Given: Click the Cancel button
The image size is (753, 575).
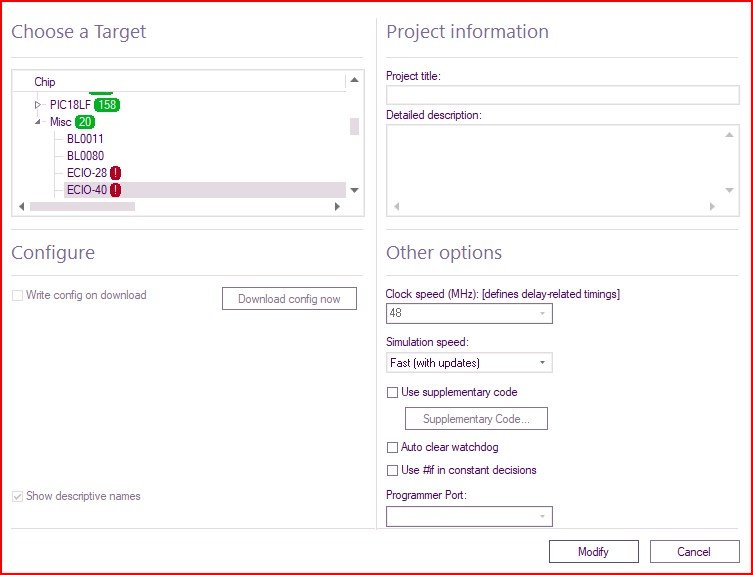Looking at the screenshot, I should coord(694,551).
